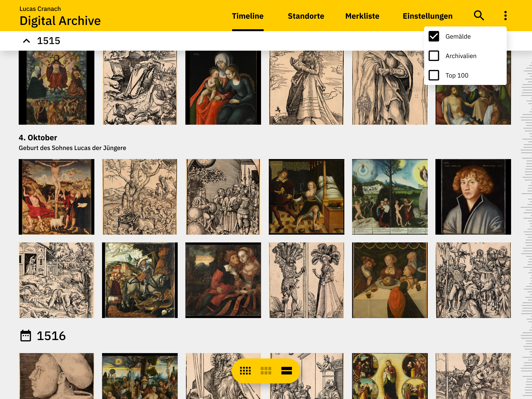Open the ill-matched couple painting
Image resolution: width=532 pixels, height=399 pixels.
coord(223,280)
